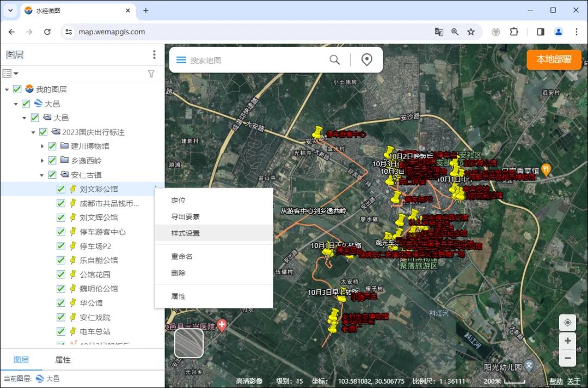Click the 本地部署 button
The height and width of the screenshot is (388, 588).
click(x=554, y=60)
